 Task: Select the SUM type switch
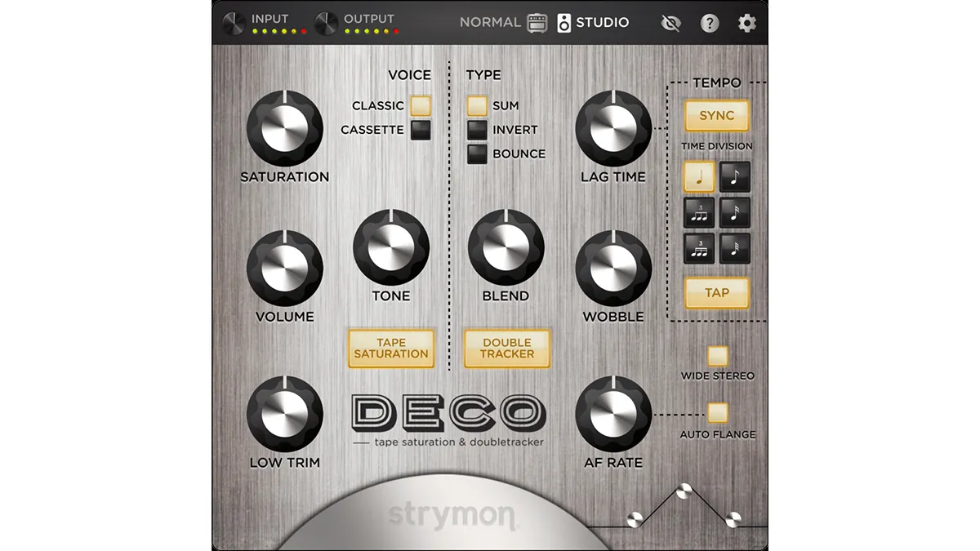pyautogui.click(x=477, y=105)
